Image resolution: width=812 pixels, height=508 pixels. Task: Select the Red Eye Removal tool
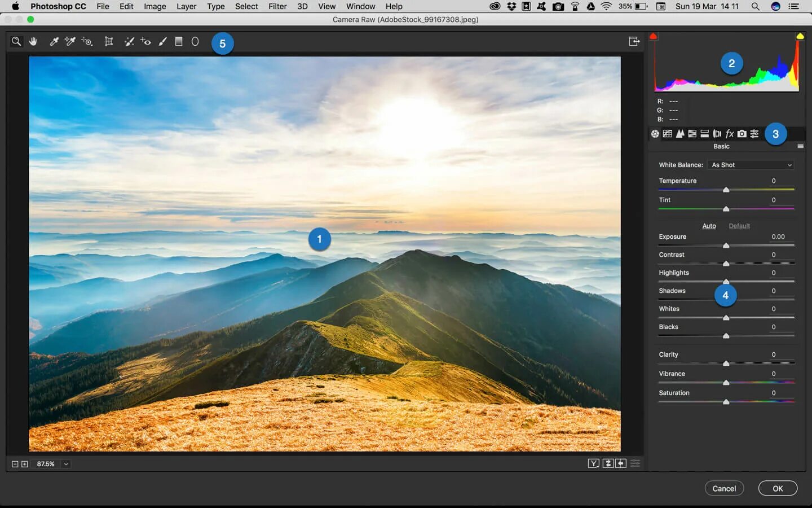[x=145, y=41]
